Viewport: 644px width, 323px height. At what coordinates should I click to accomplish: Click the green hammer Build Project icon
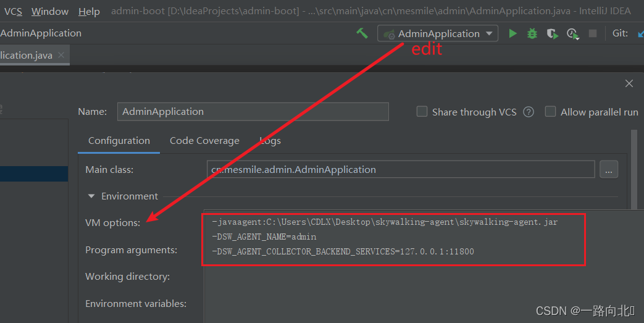pyautogui.click(x=362, y=33)
